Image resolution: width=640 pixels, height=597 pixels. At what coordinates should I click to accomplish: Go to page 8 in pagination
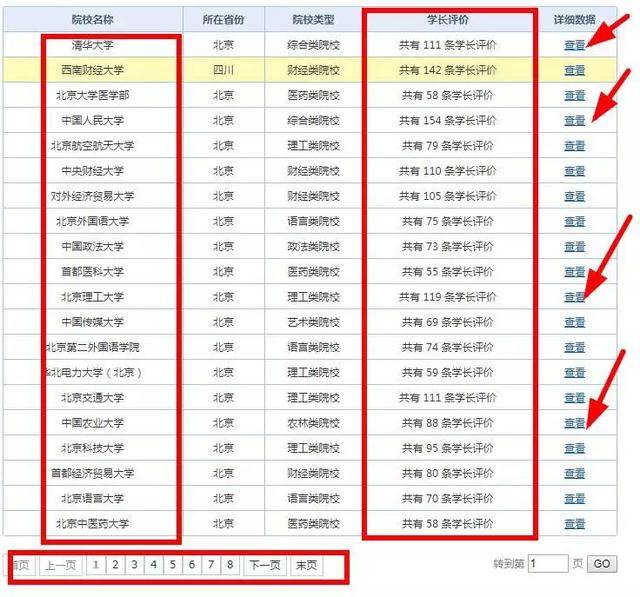[x=230, y=565]
